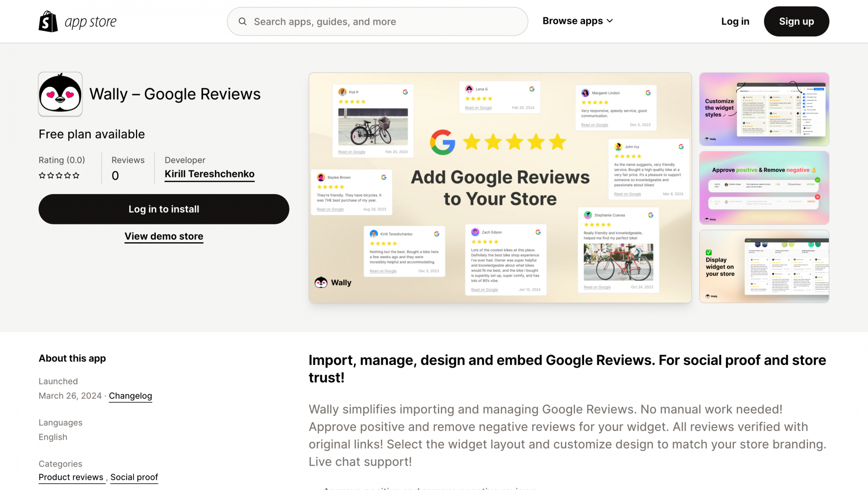The height and width of the screenshot is (490, 868).
Task: Open the Social proof category link
Action: 134,477
